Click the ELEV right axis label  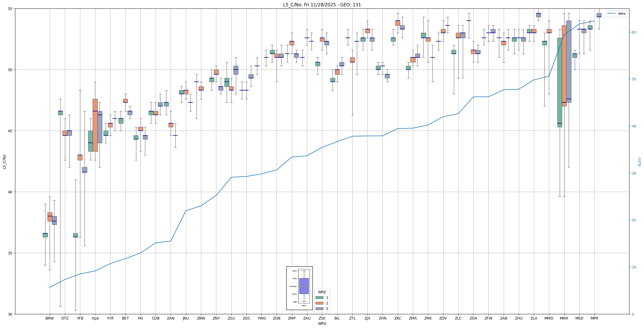(640, 162)
